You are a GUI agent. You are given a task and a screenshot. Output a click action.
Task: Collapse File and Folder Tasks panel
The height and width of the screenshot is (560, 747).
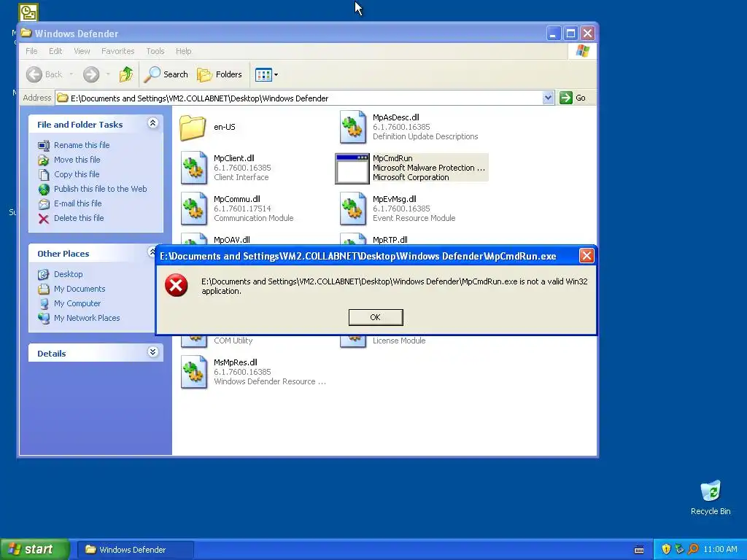[152, 122]
